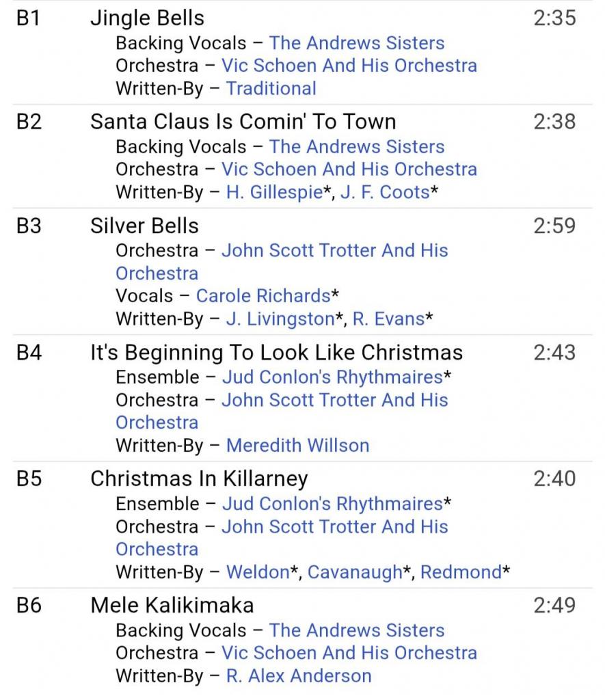The image size is (605, 700).
Task: Open Vic Schoen orchestra link under Mele Kalikimaka
Action: tap(349, 653)
